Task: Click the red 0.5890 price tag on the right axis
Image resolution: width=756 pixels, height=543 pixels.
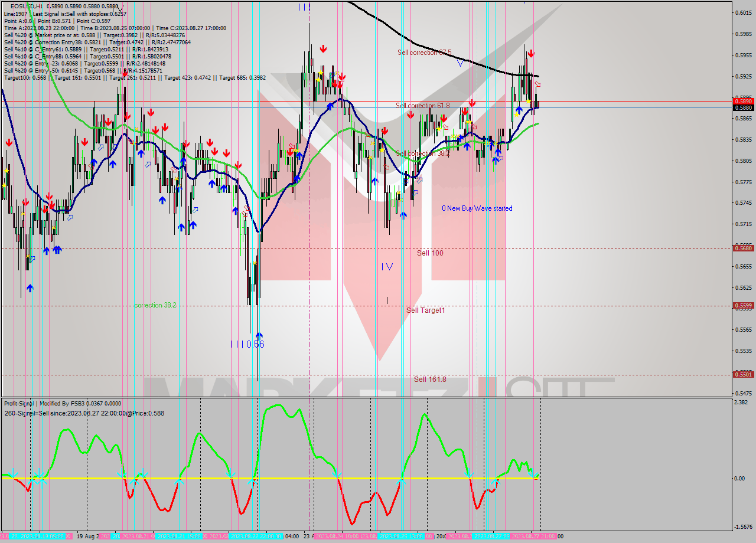Action: (742, 101)
